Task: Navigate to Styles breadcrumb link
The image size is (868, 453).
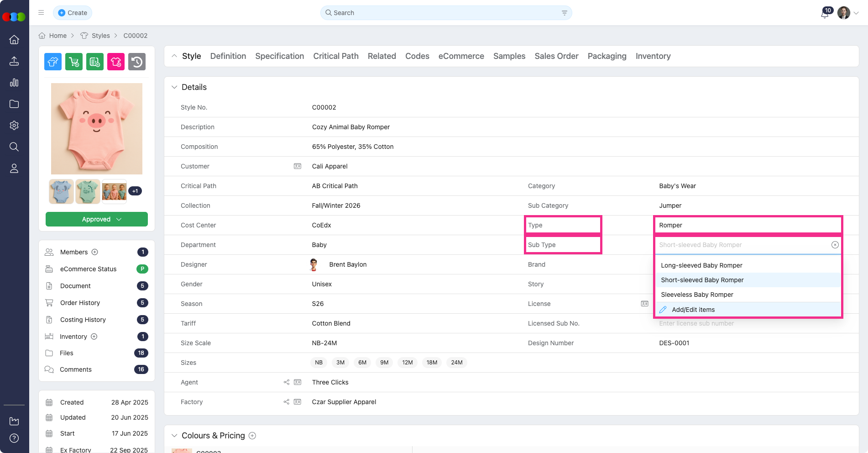Action: point(100,36)
